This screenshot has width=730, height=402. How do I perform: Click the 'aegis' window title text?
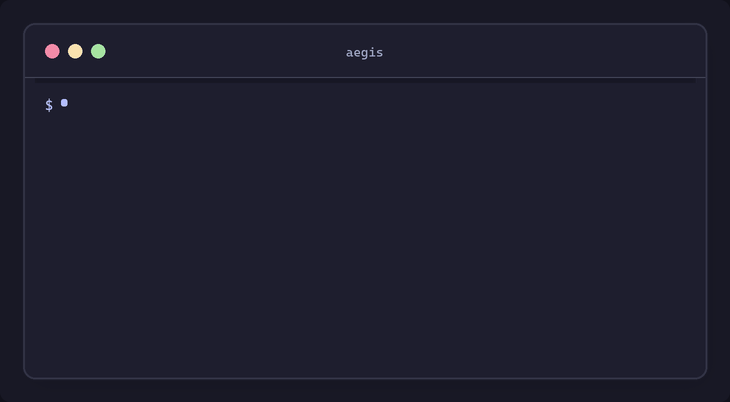[x=364, y=52]
